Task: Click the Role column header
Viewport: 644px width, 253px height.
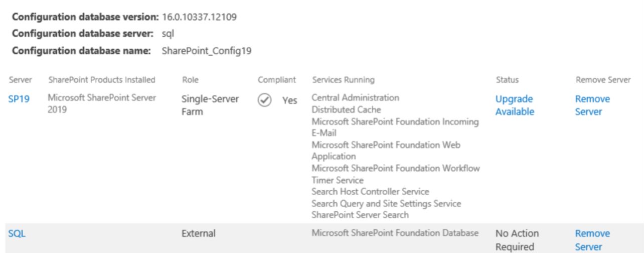Action: click(190, 80)
